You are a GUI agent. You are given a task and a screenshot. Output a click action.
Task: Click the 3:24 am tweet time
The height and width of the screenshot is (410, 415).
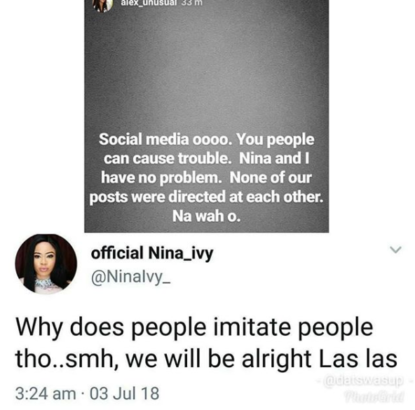(46, 393)
